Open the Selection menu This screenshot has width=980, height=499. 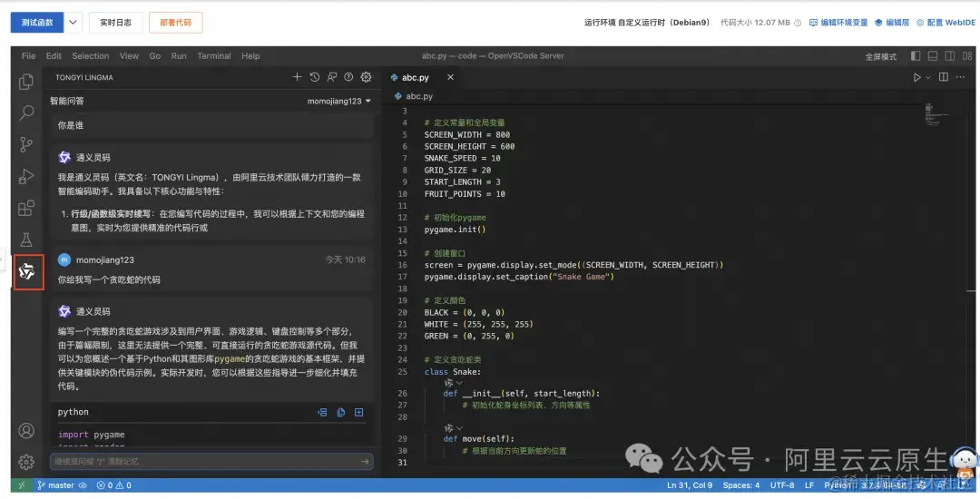(x=91, y=55)
